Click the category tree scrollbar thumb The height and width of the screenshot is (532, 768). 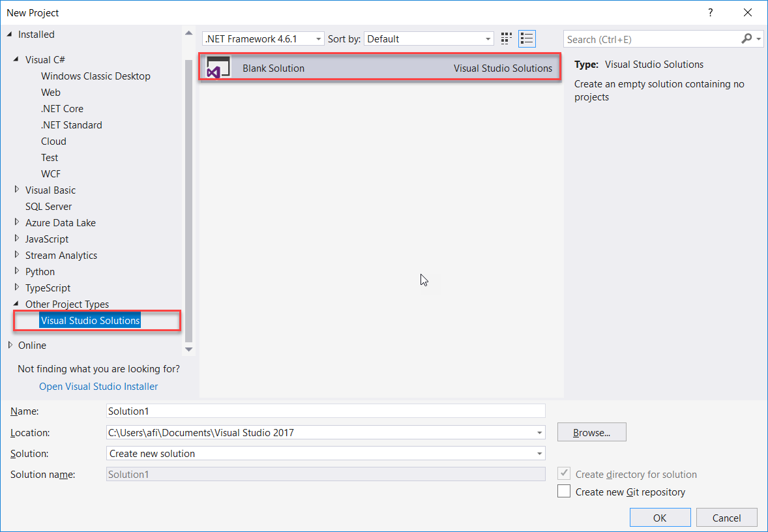pos(188,201)
